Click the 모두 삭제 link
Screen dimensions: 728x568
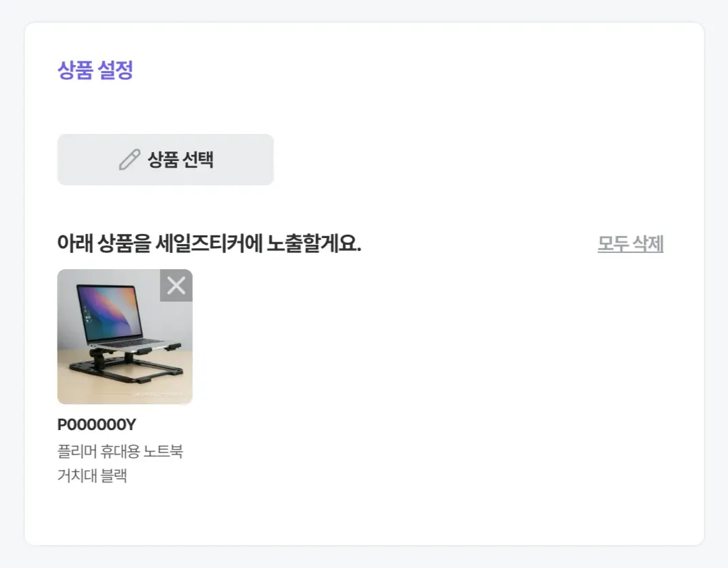631,243
